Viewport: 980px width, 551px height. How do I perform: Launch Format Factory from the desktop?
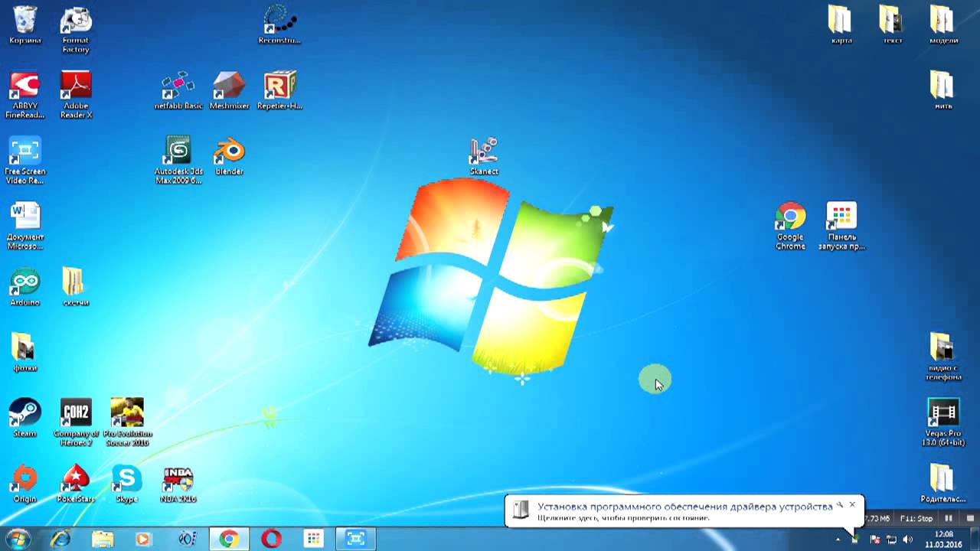click(x=76, y=29)
